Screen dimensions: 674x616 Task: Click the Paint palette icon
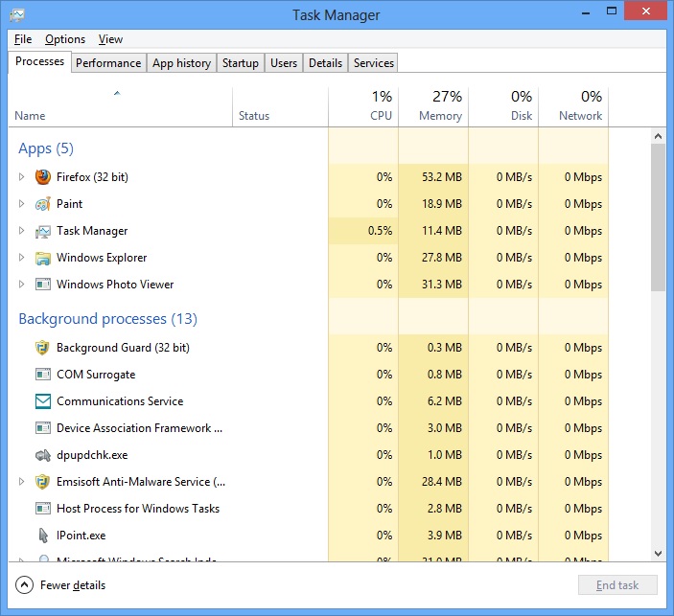[42, 204]
